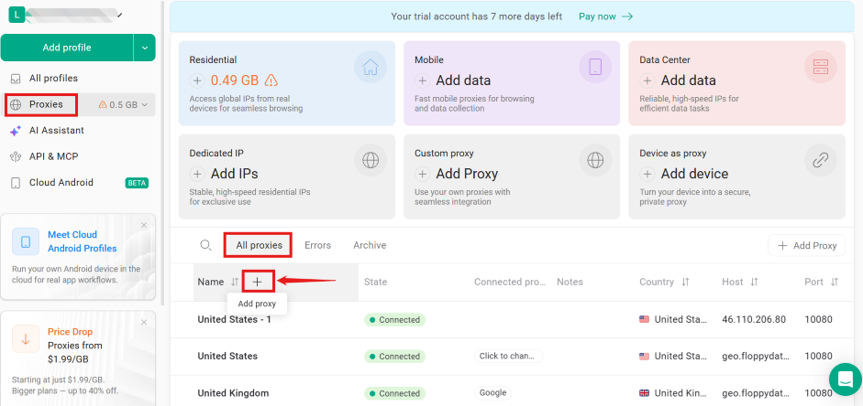Viewport: 863px width, 406px height.
Task: Click the Cloud Android phone icon
Action: tap(16, 183)
